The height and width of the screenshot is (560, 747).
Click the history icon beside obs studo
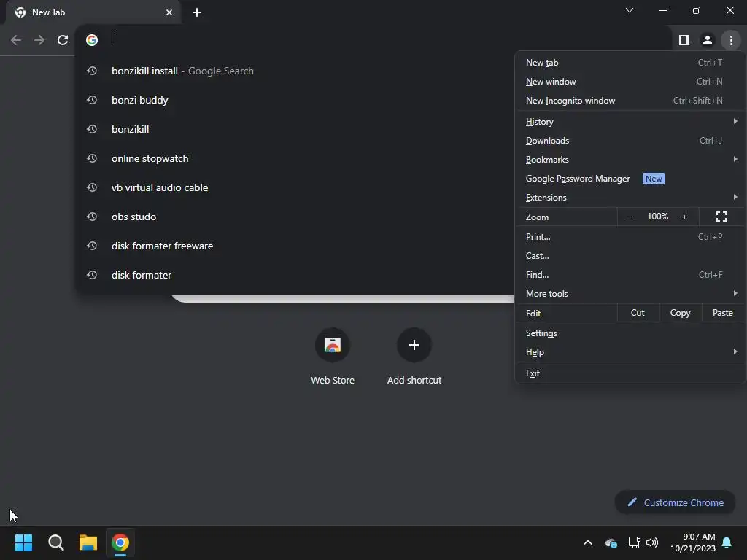pos(92,217)
